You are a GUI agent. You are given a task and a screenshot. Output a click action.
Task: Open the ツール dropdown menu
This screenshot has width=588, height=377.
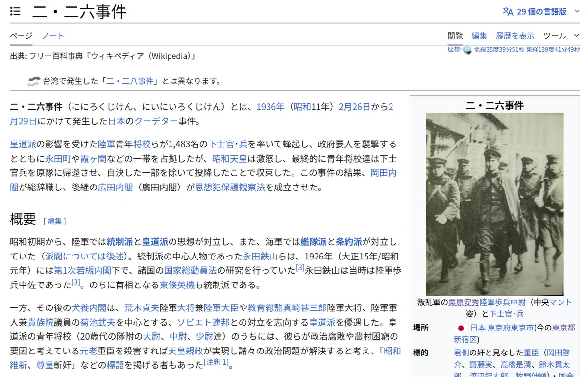pyautogui.click(x=561, y=36)
